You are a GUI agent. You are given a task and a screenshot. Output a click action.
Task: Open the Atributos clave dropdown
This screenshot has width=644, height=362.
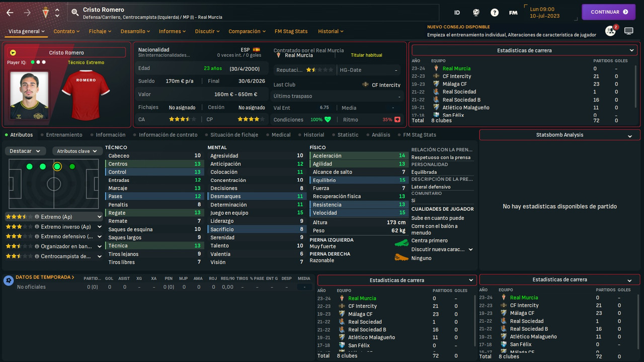(x=76, y=151)
